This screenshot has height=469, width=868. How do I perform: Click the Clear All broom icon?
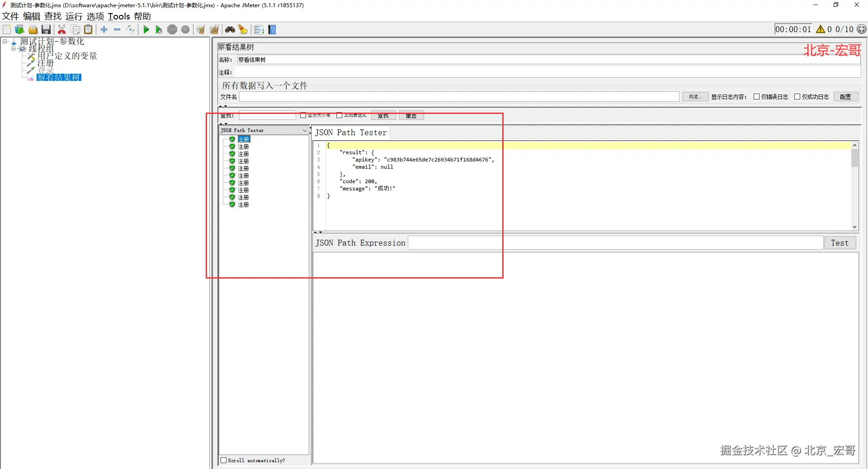point(214,30)
